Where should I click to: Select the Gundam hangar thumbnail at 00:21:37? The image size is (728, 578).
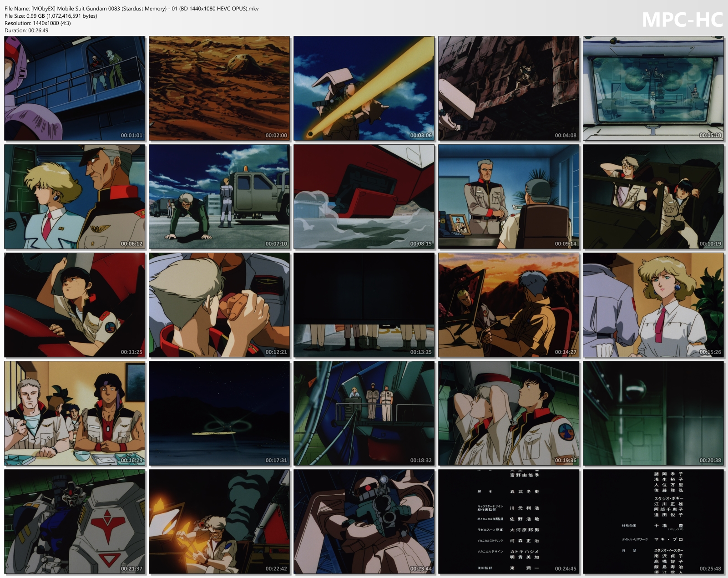pos(75,522)
